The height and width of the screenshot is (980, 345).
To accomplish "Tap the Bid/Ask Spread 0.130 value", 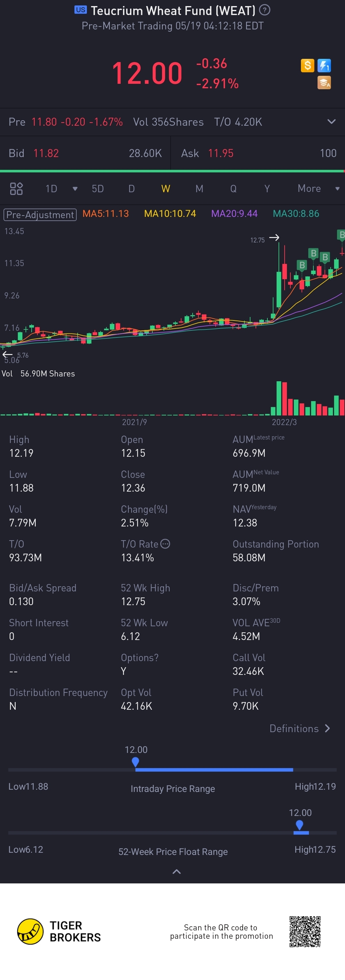I will (21, 602).
